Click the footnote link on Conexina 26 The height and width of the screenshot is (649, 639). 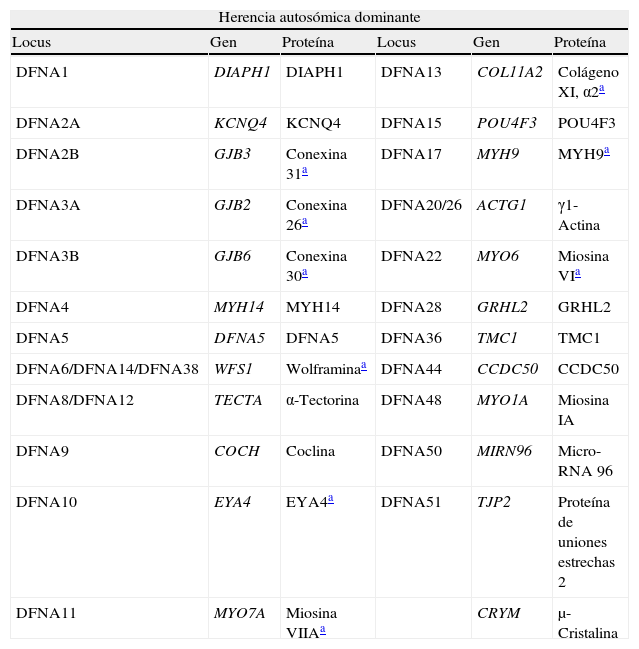point(304,222)
